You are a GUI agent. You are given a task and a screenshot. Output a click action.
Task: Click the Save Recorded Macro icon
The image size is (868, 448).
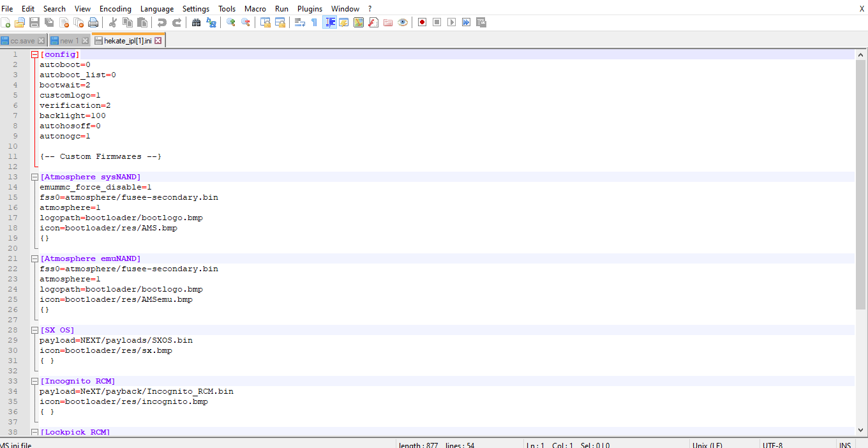pyautogui.click(x=481, y=22)
